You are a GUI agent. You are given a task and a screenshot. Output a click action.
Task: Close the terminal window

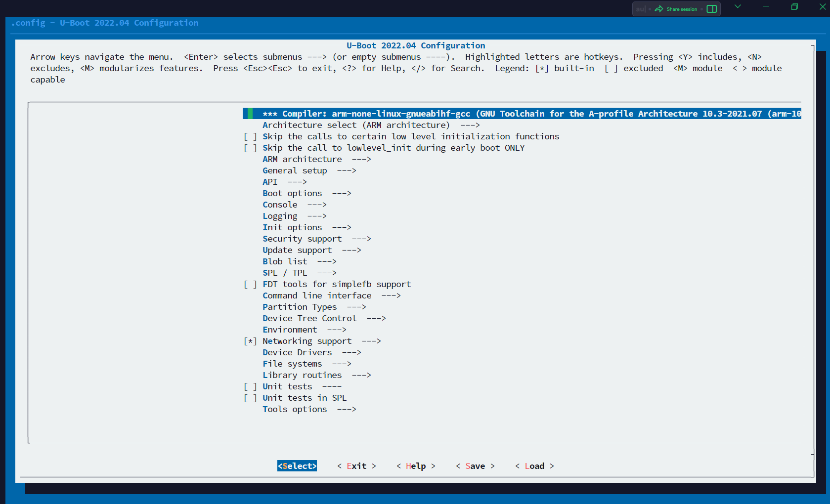pos(823,6)
